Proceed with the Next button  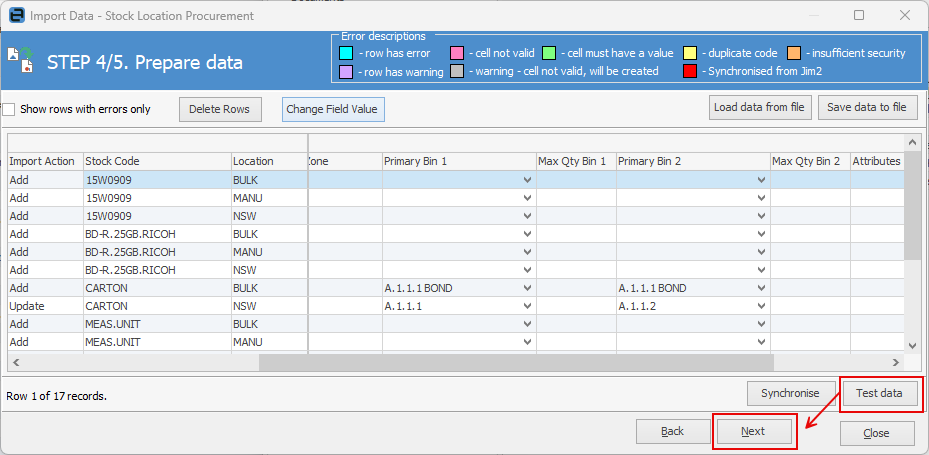click(x=753, y=432)
